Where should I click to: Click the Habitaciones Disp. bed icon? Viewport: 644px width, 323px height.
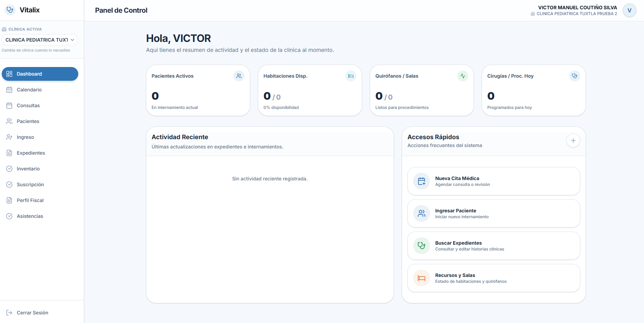click(x=351, y=76)
